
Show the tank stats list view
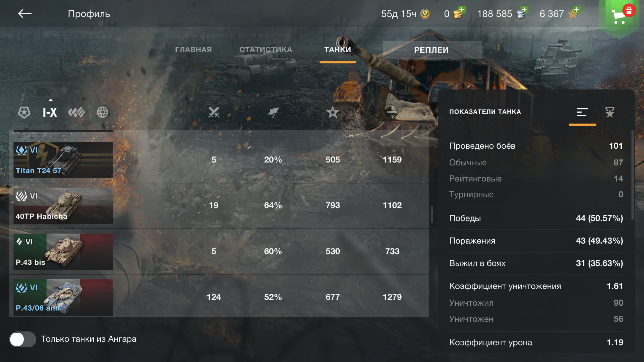[583, 112]
